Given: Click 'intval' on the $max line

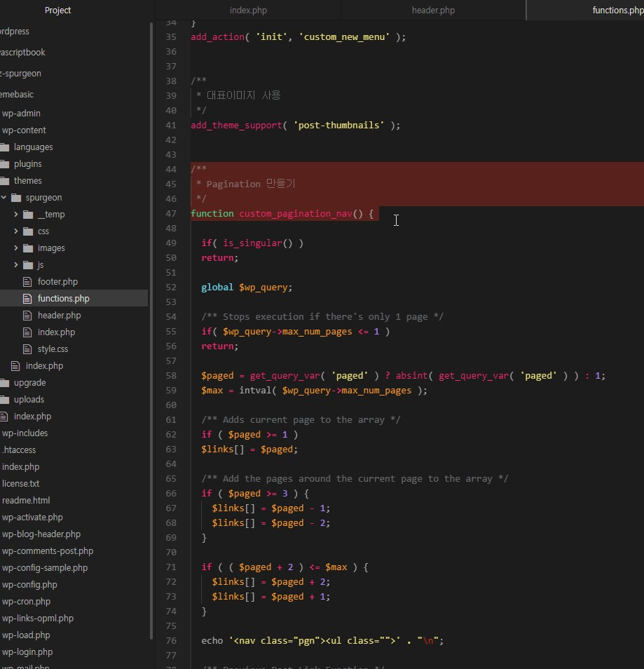Looking at the screenshot, I should click(255, 391).
